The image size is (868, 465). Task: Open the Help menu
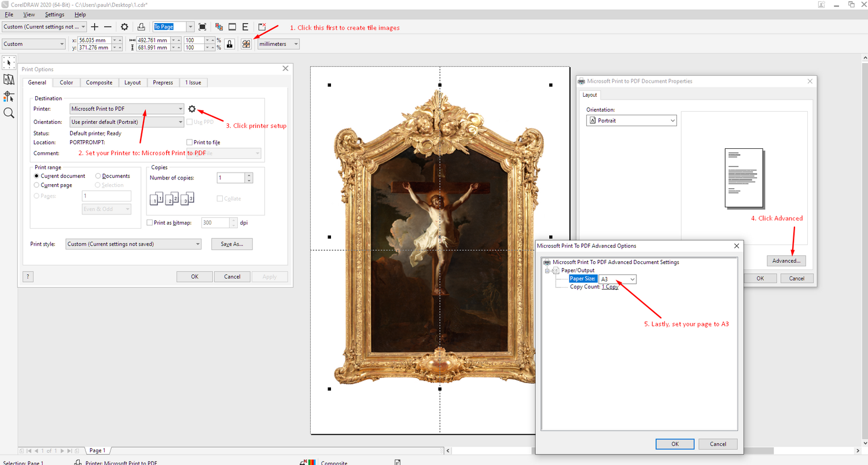80,14
